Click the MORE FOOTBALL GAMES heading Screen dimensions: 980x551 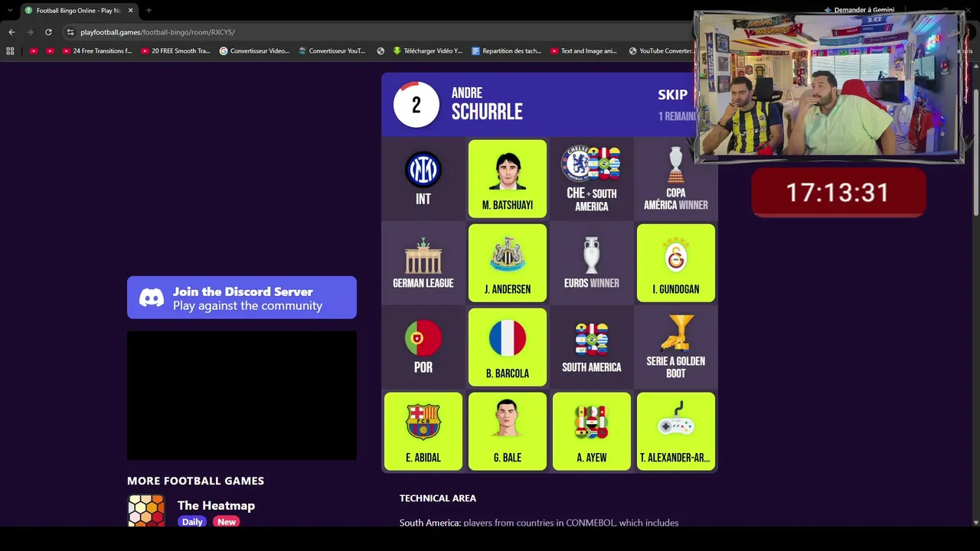195,481
